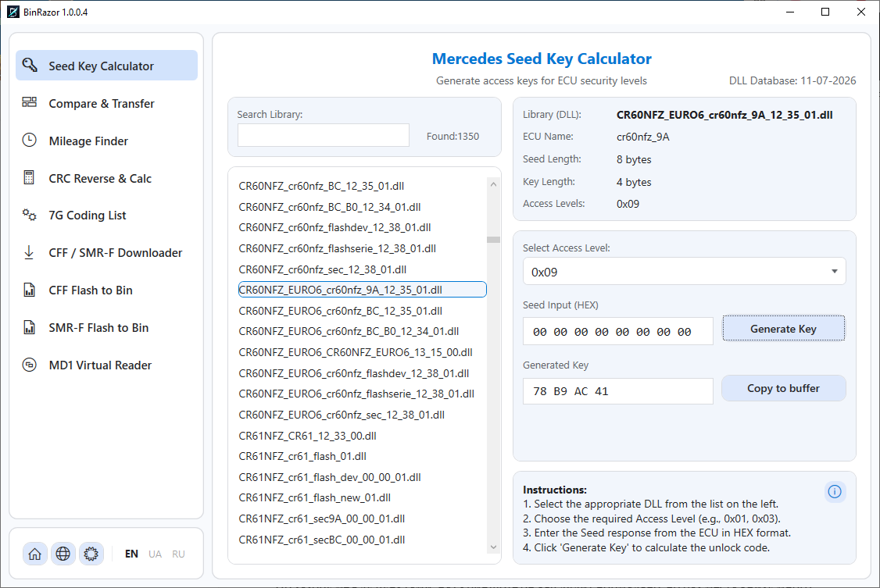The width and height of the screenshot is (880, 588).
Task: Click the CFF Flash to Bin file icon
Action: 29,290
